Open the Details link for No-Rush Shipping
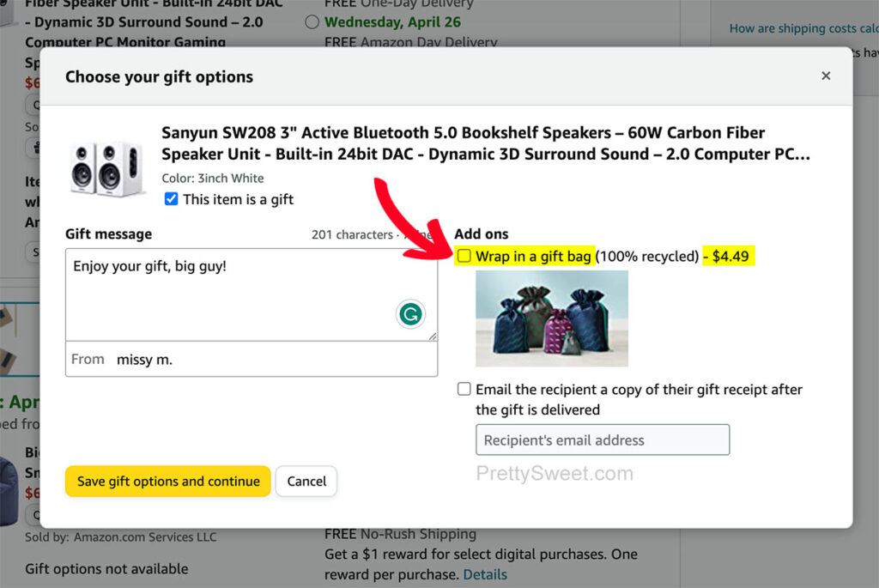The width and height of the screenshot is (879, 588). click(x=485, y=574)
